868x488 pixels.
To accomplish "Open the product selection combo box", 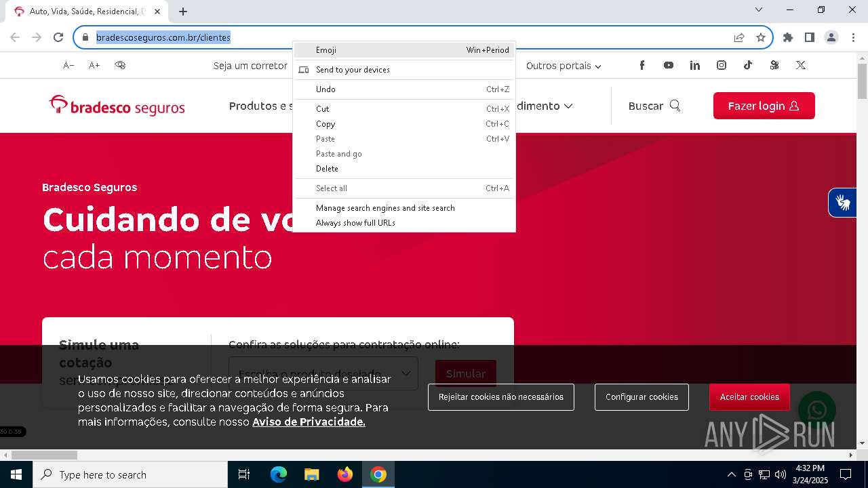I will (x=323, y=373).
